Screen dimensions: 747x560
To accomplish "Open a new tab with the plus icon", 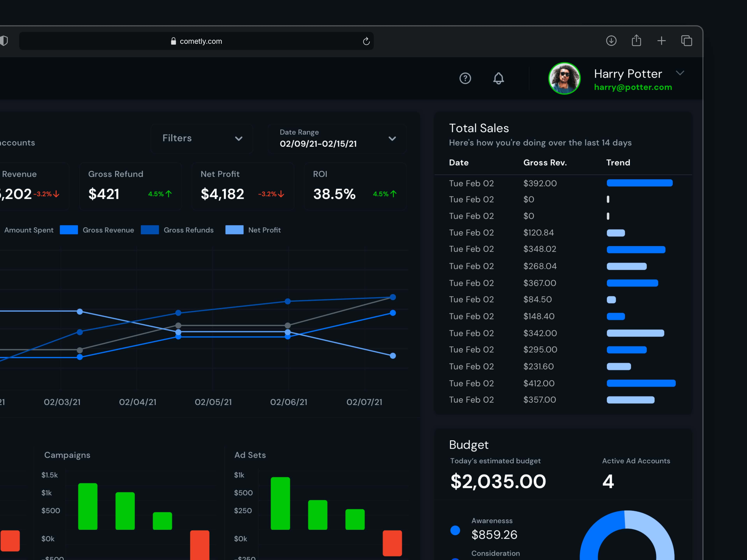I will (661, 41).
